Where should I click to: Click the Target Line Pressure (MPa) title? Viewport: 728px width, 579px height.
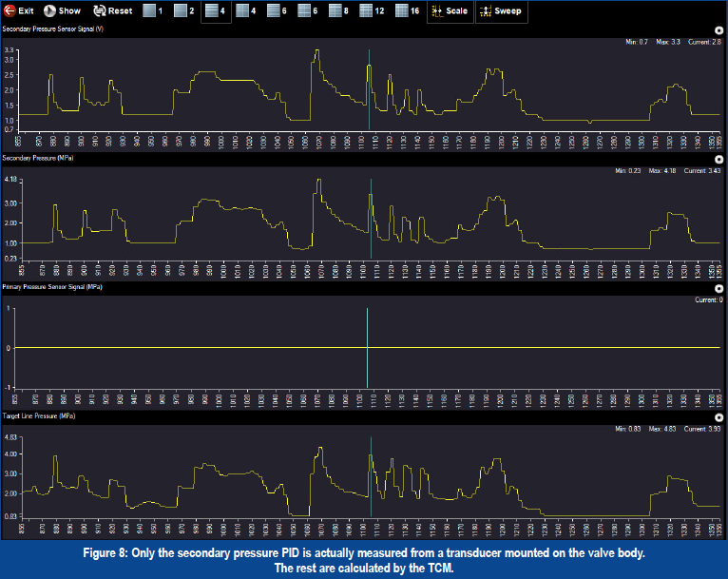coord(39,416)
